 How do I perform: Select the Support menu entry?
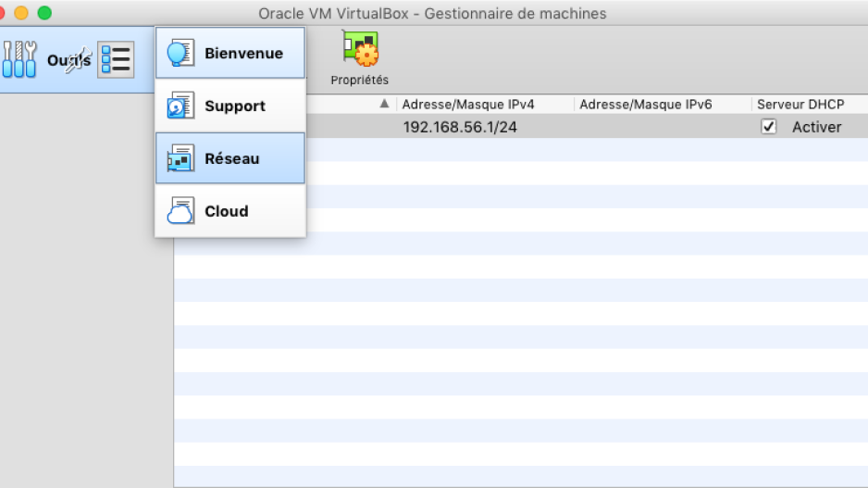[x=230, y=106]
